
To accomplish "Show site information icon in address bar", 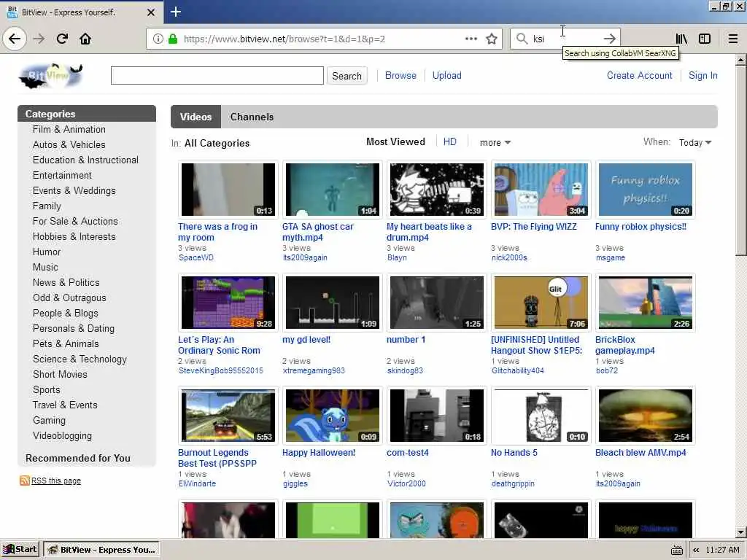I will [158, 39].
